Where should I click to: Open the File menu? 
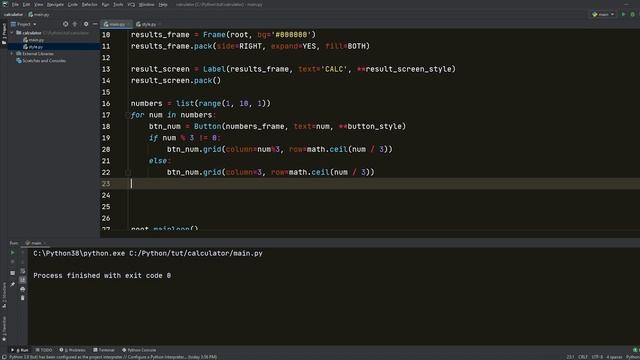(x=15, y=4)
